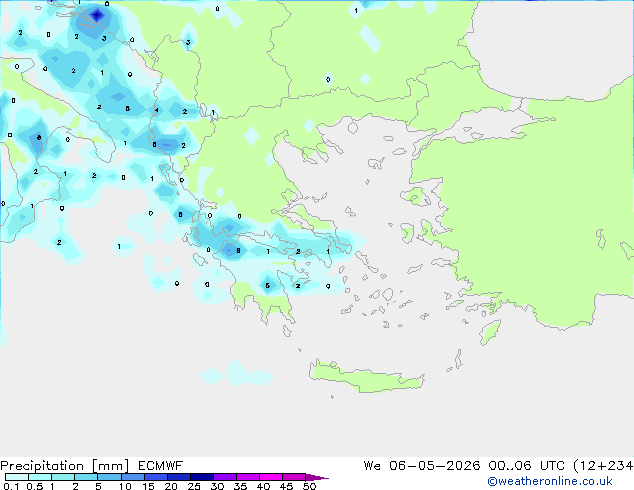The image size is (634, 490).
Task: Click legend scale label '20'
Action: pyautogui.click(x=171, y=486)
